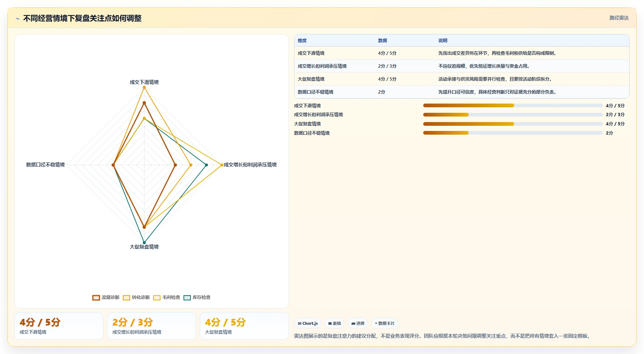
Task: Click the Chart.js tag chip
Action: (308, 323)
